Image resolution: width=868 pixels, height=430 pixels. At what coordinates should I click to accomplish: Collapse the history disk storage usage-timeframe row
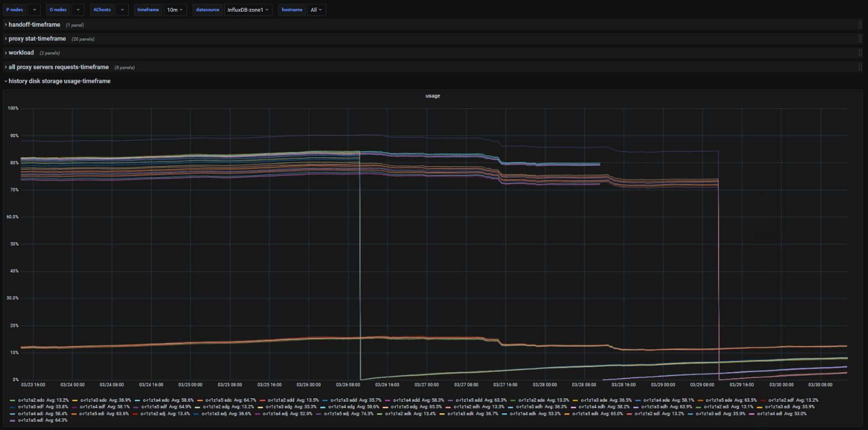59,81
